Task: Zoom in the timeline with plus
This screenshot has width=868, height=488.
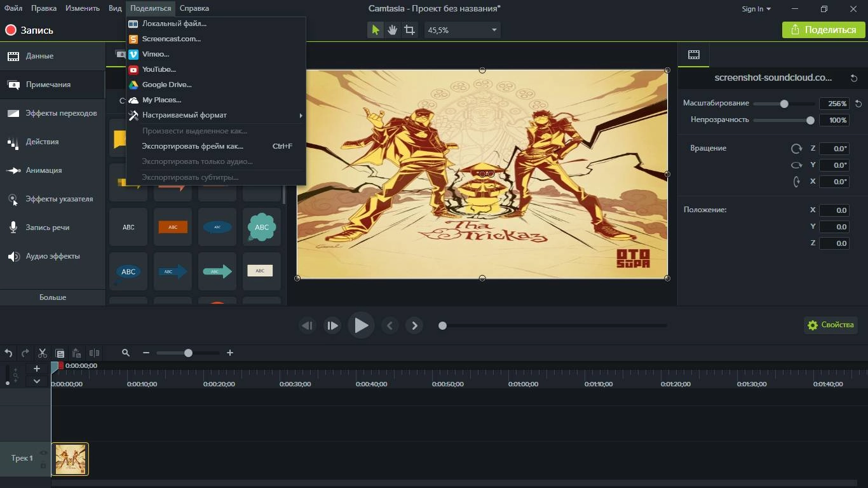Action: point(230,353)
